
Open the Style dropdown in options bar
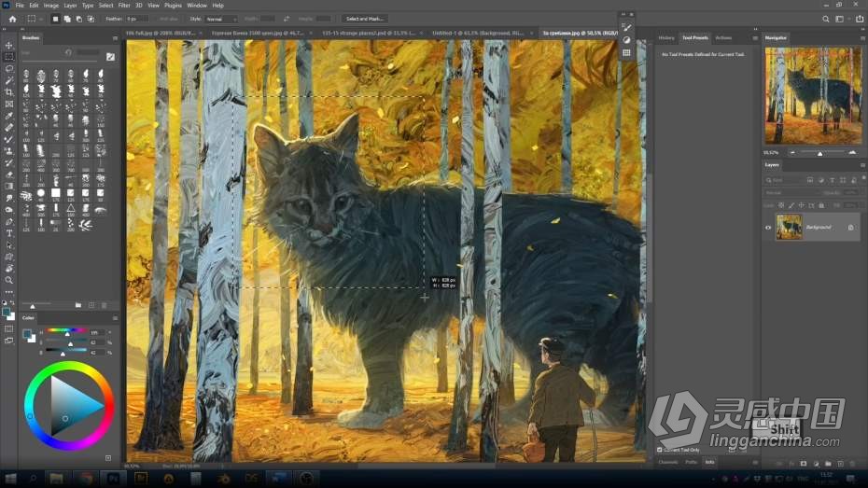point(221,19)
